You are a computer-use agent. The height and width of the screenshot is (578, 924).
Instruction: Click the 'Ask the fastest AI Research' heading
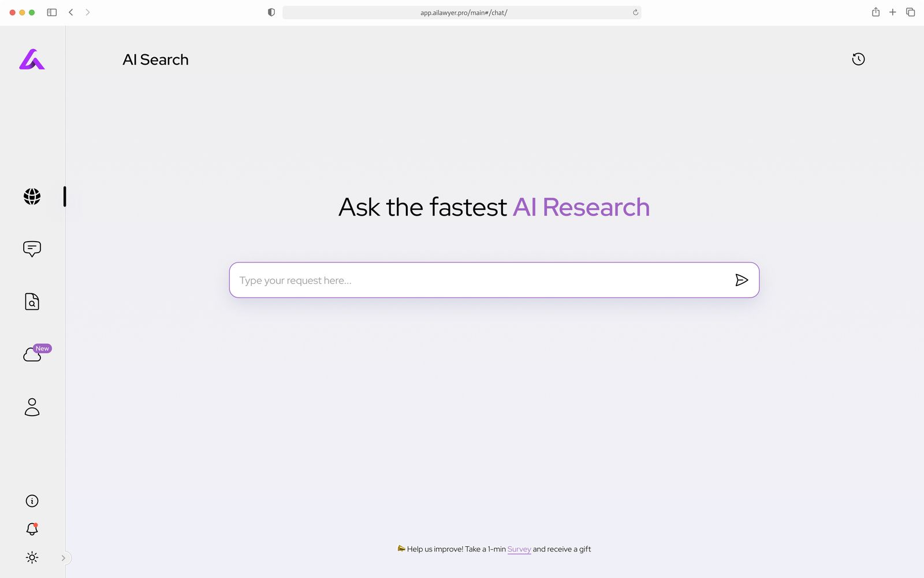494,207
